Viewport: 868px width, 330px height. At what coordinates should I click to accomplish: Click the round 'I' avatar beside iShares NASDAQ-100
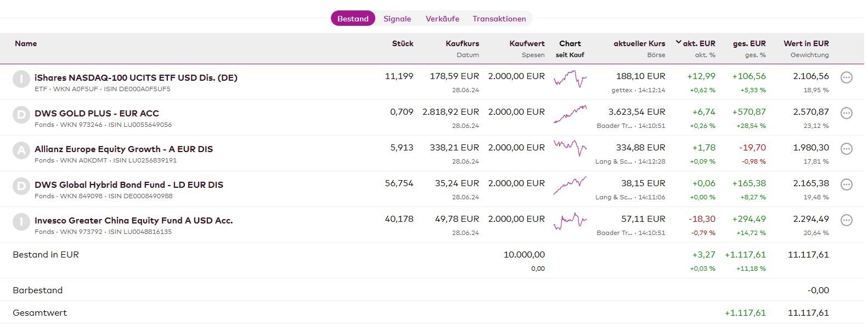click(x=21, y=80)
